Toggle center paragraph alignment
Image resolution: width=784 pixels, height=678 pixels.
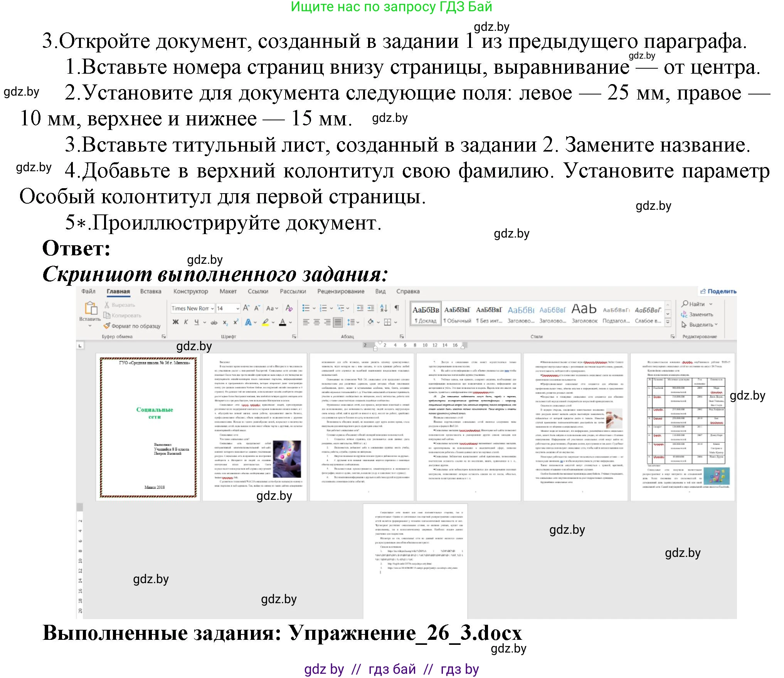(x=317, y=322)
